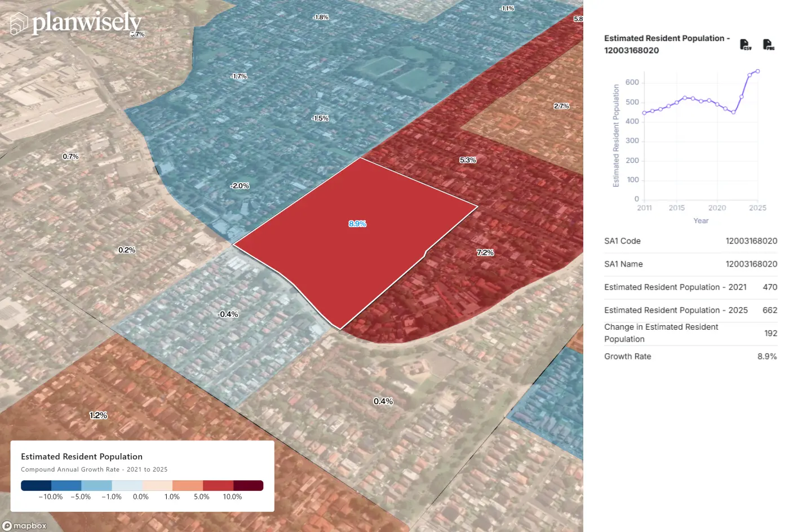Click the -1.8% map area label
Screen dimensions: 798x532
point(321,17)
